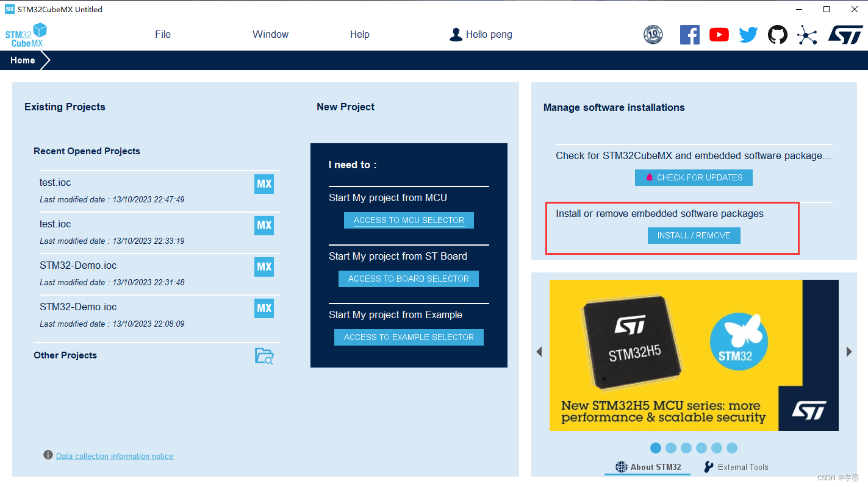
Task: Click the ST community network icon
Action: click(x=807, y=35)
